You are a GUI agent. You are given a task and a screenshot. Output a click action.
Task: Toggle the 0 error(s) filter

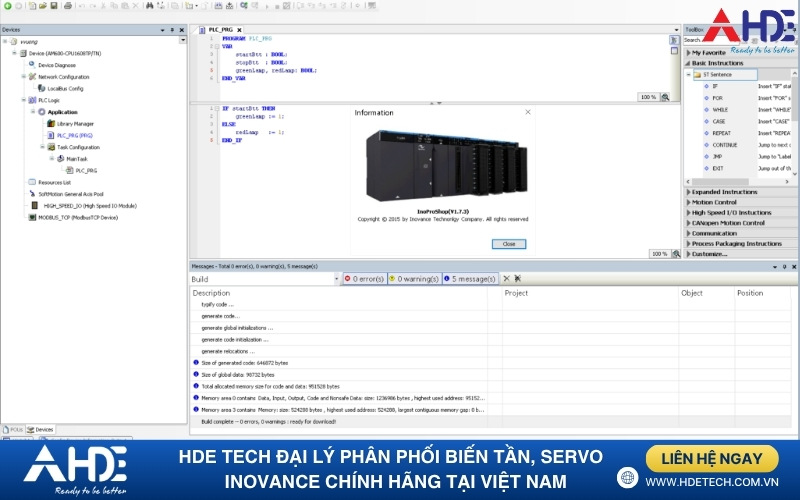click(364, 279)
